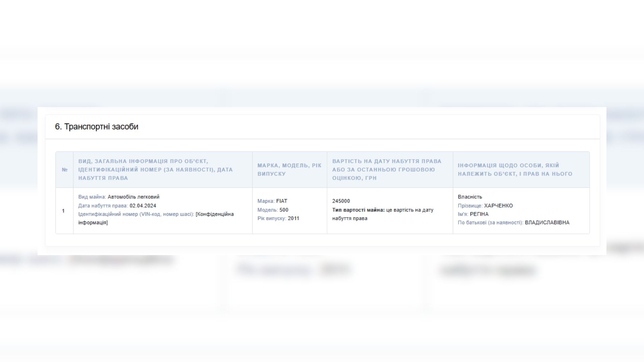
Task: Click the 'Автомобіль легковий' property type text
Action: coord(133,197)
